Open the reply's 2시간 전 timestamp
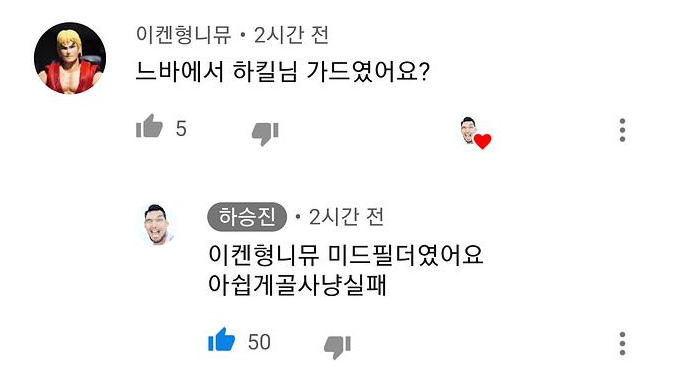Image resolution: width=687 pixels, height=385 pixels. tap(346, 217)
